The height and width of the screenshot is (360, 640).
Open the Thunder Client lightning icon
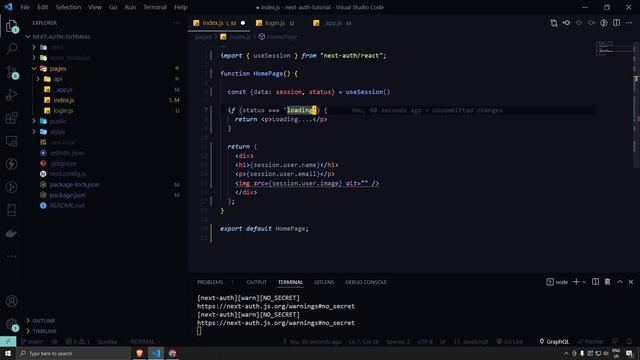click(x=12, y=164)
